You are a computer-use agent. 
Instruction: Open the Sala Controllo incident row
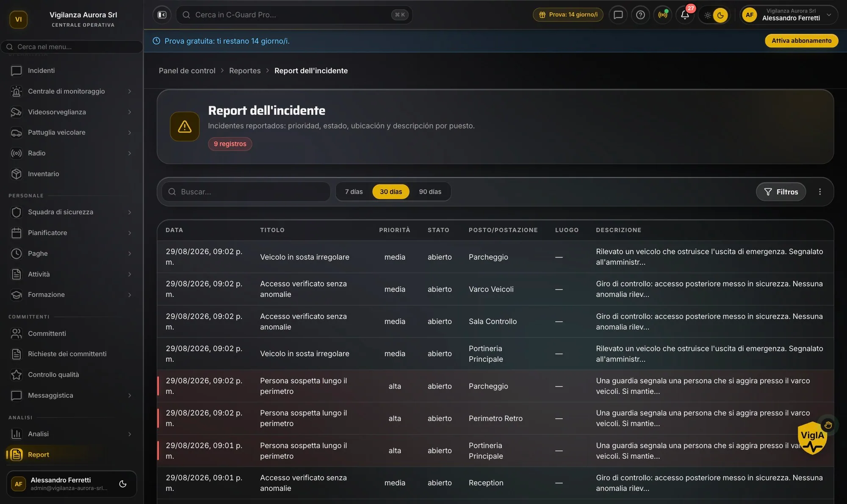coord(495,321)
